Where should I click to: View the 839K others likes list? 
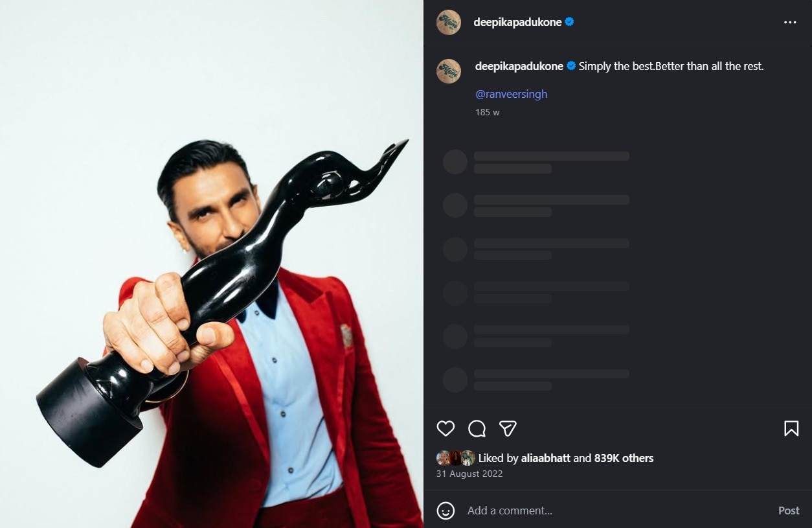tap(624, 458)
